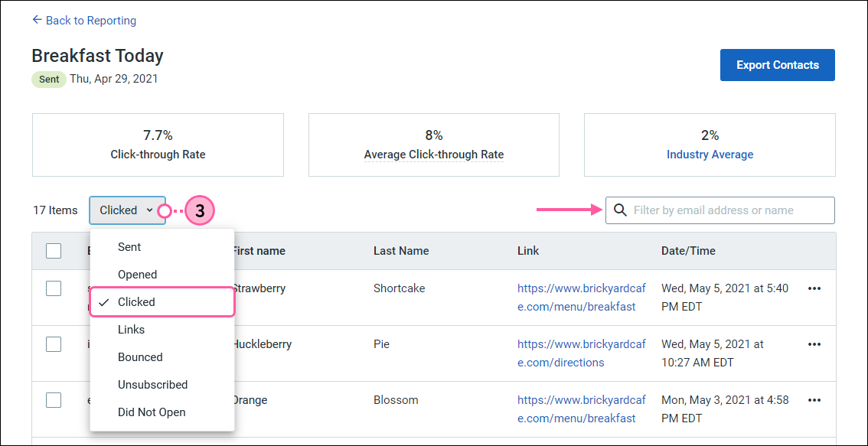Click the Date/Time column header

point(688,251)
